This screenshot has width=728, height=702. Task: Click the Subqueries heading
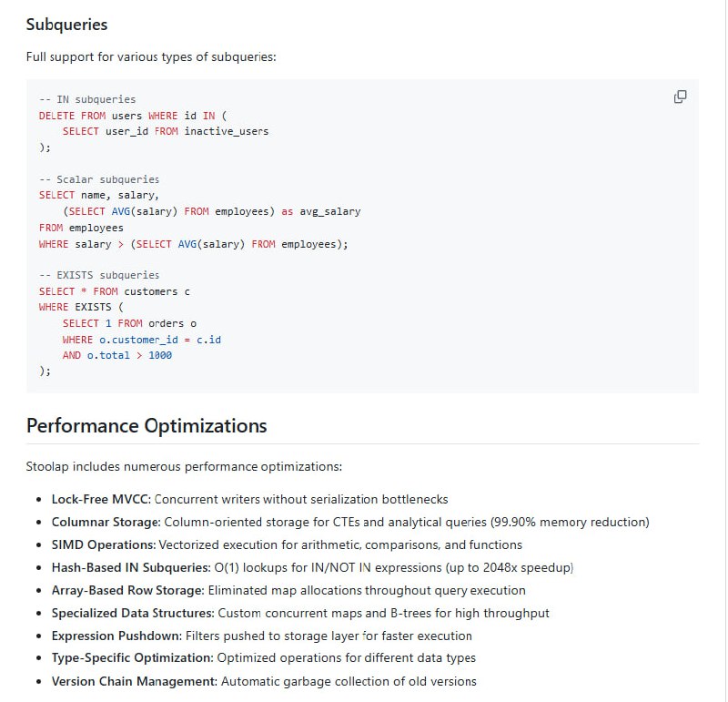(x=66, y=25)
